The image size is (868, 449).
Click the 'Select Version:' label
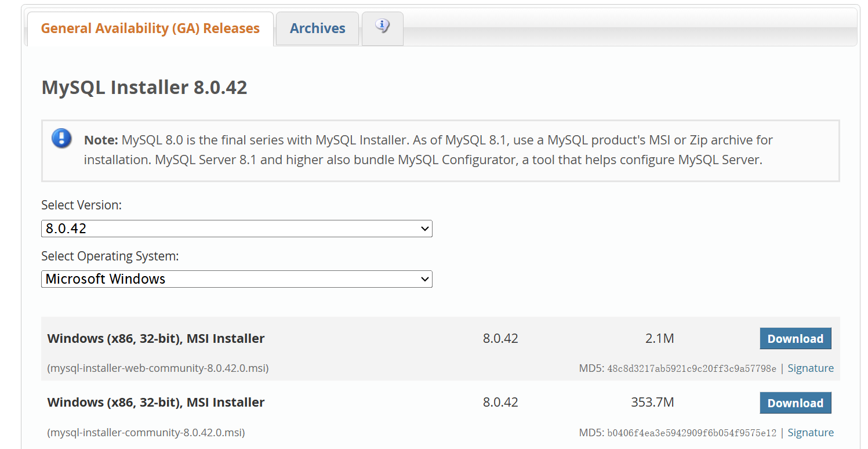pos(82,205)
